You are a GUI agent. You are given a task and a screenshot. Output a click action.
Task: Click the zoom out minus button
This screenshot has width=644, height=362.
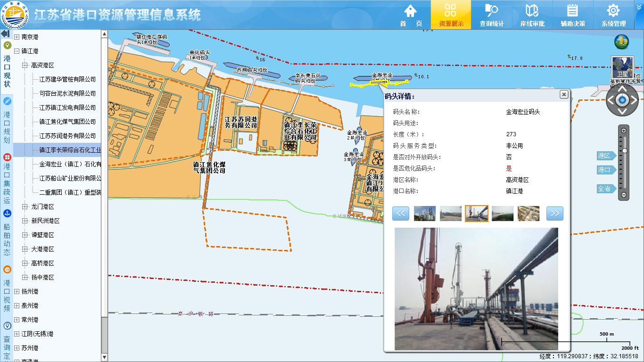[624, 195]
